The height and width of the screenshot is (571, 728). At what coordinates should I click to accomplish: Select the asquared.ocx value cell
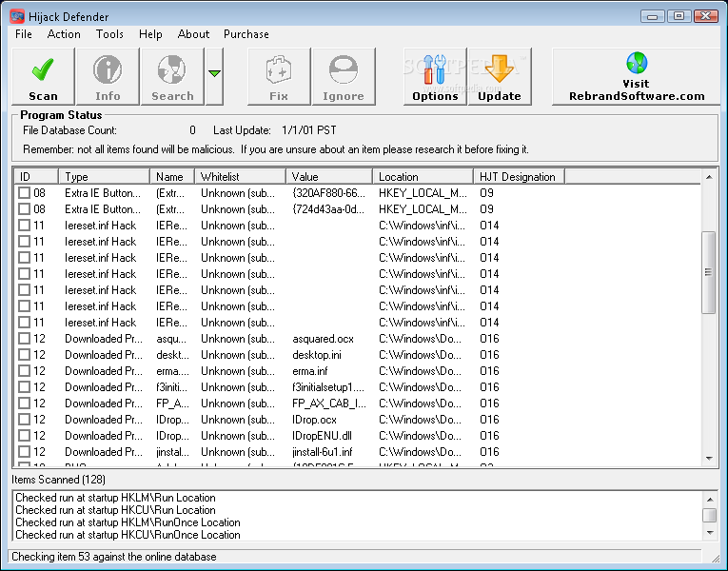[324, 339]
